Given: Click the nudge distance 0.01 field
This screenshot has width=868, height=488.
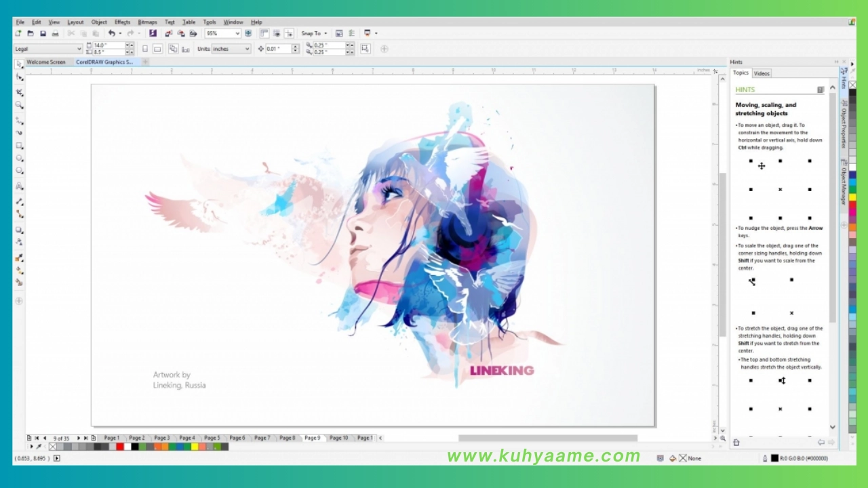Looking at the screenshot, I should tap(277, 49).
